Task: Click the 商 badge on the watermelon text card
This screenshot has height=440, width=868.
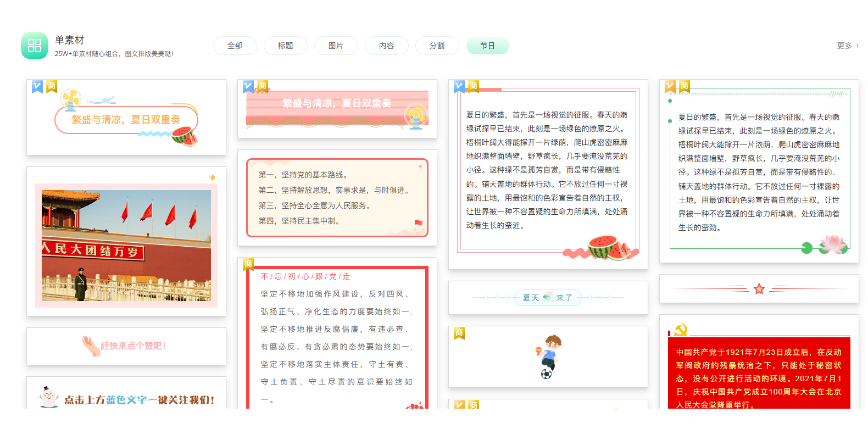Action: pos(474,86)
